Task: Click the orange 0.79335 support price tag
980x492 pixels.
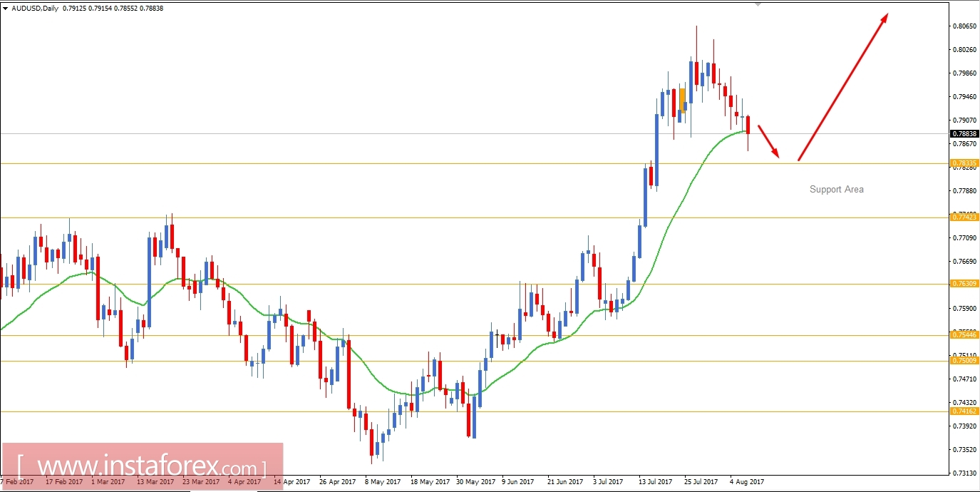Action: 964,163
